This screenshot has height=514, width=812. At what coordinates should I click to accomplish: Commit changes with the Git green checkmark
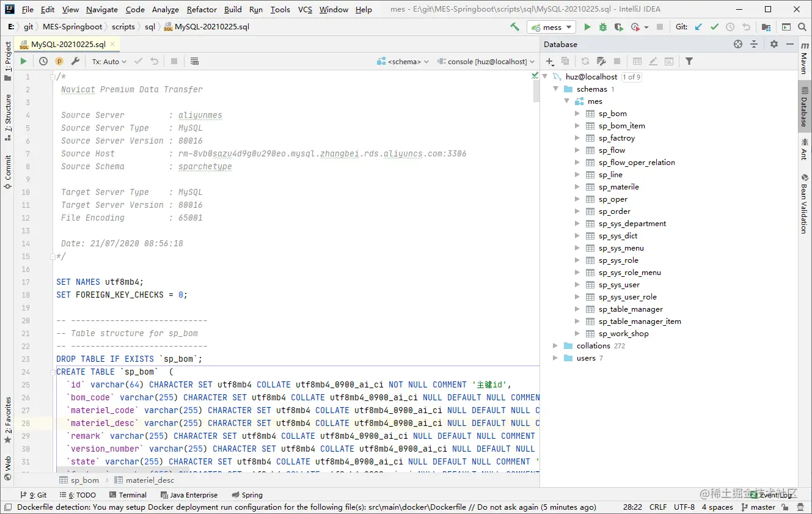click(714, 27)
